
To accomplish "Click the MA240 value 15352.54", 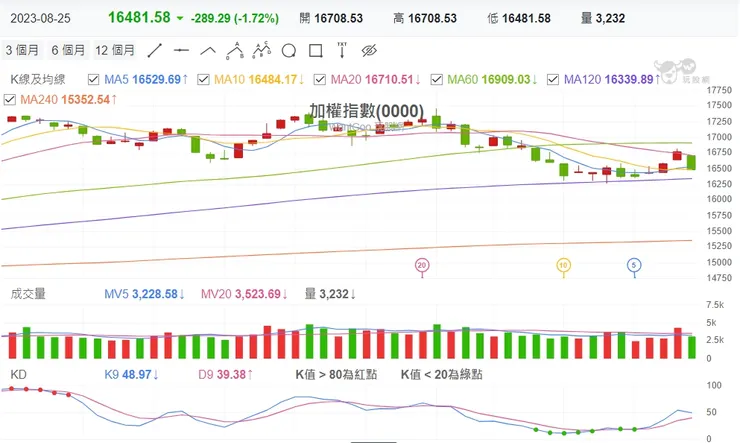I will click(x=85, y=100).
